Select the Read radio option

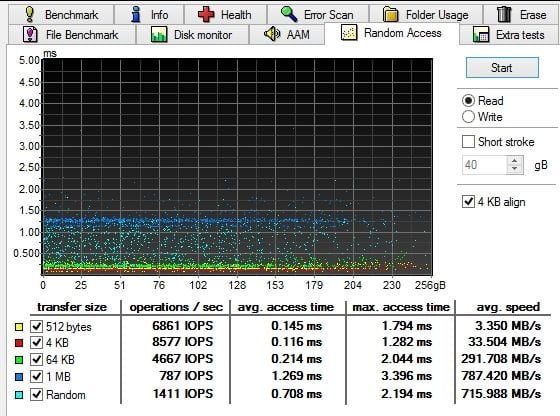coord(482,101)
